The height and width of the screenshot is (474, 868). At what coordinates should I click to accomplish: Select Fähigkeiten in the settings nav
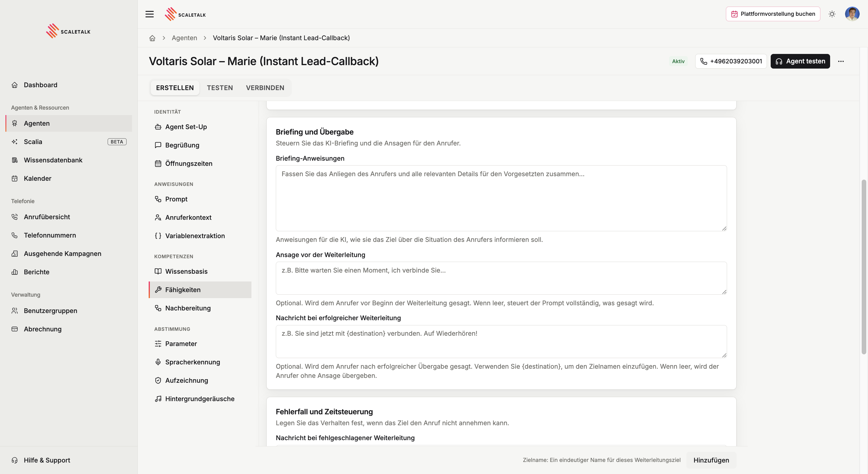click(200, 290)
